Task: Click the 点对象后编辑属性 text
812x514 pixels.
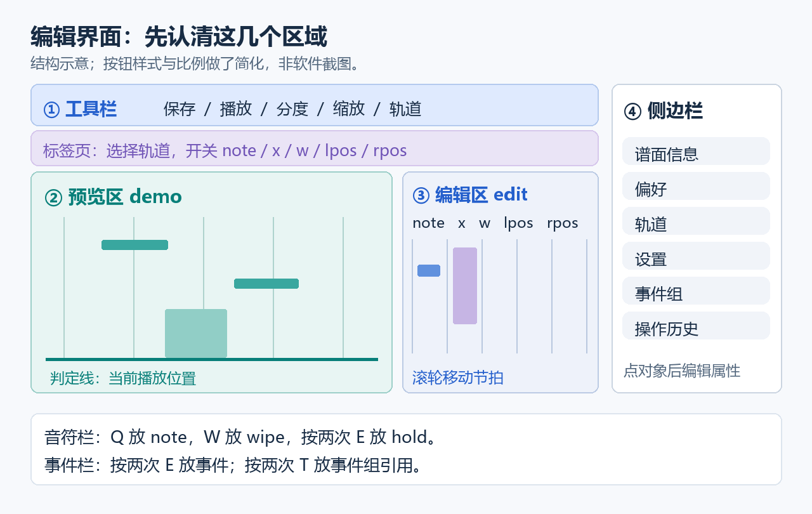Action: pos(682,371)
